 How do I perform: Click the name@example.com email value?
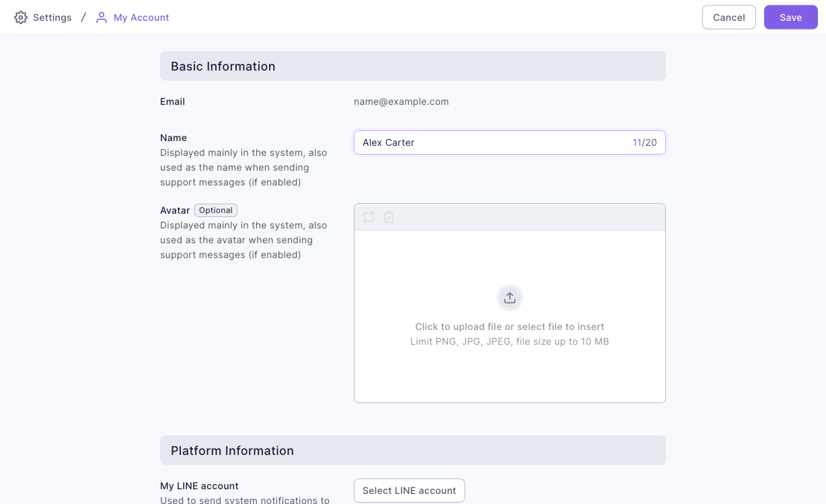402,101
